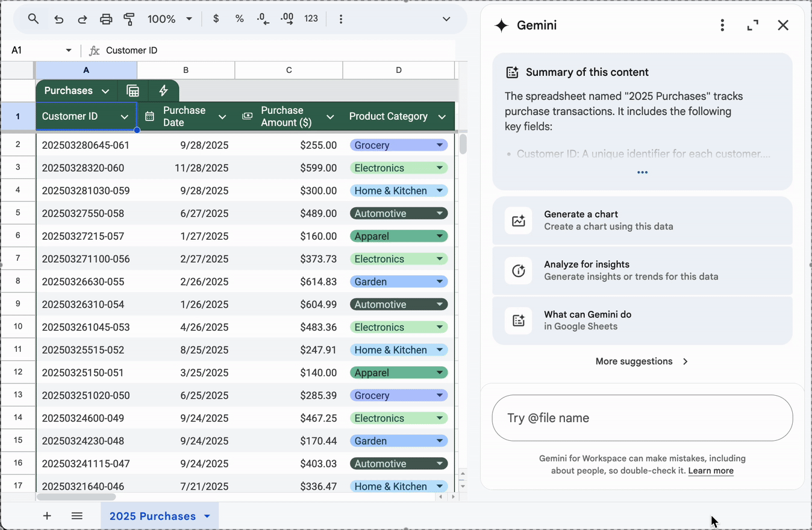Image resolution: width=812 pixels, height=530 pixels.
Task: Redo the last action
Action: (82, 19)
